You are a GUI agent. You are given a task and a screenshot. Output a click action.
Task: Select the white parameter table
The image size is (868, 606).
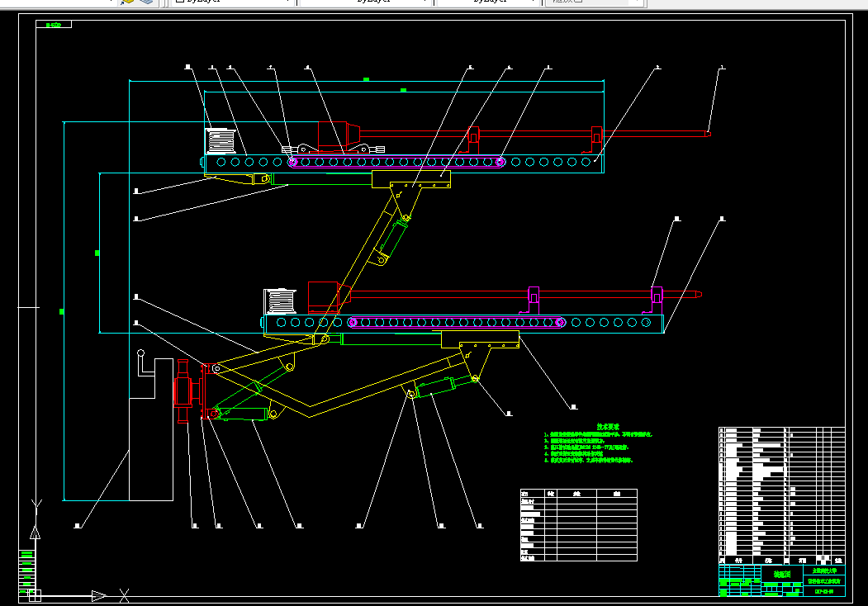(578, 525)
